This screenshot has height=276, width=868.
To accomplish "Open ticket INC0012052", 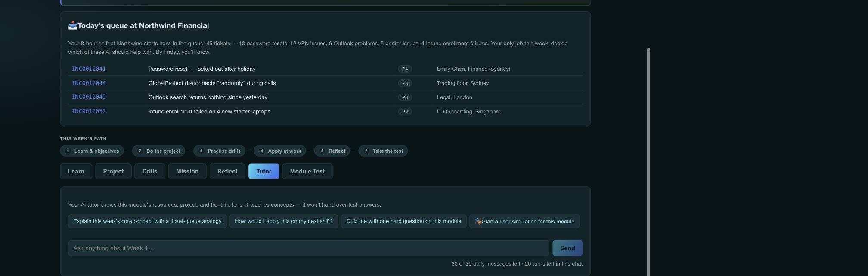I will click(x=89, y=111).
